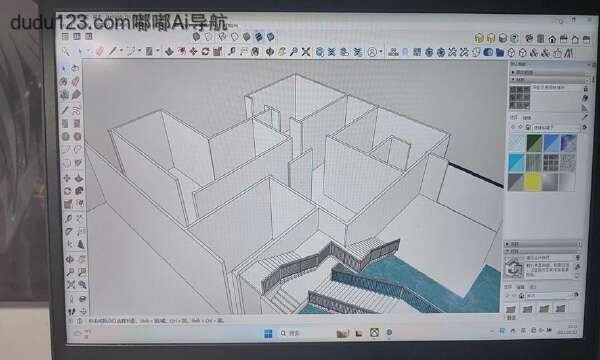The image size is (600, 360).
Task: Select the Eraser tool in top toolbar
Action: [99, 51]
